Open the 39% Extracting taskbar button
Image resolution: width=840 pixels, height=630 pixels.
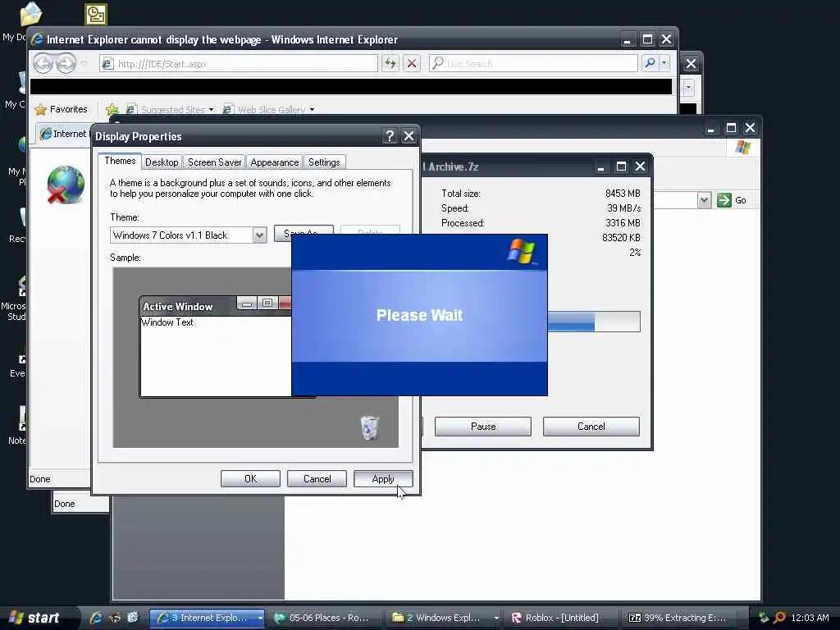pyautogui.click(x=678, y=618)
